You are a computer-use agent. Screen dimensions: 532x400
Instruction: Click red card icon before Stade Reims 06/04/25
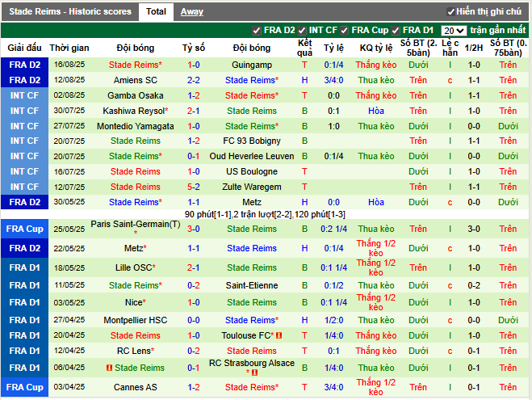109,368
